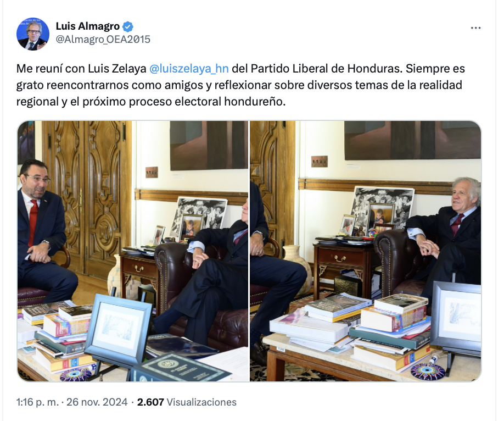Click the Luis Almagro display name
Viewport: 504px width, 421px height.
[87, 26]
